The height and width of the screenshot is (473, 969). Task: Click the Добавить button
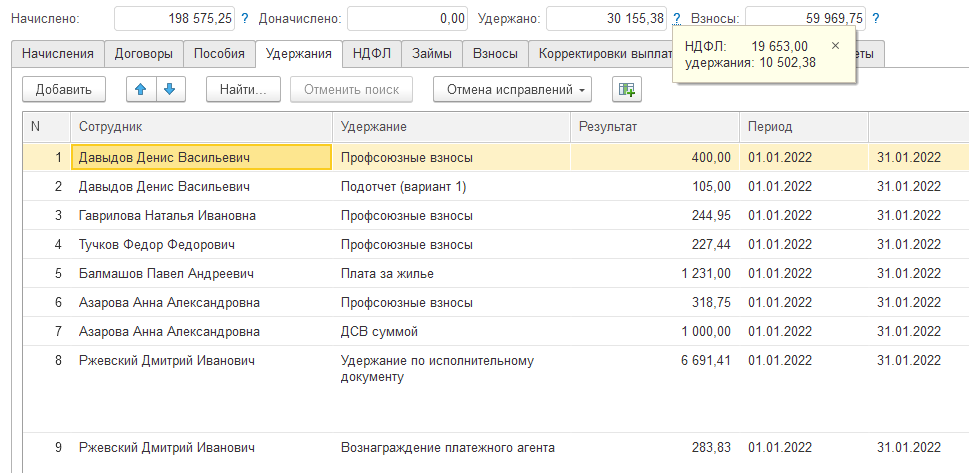tap(64, 90)
